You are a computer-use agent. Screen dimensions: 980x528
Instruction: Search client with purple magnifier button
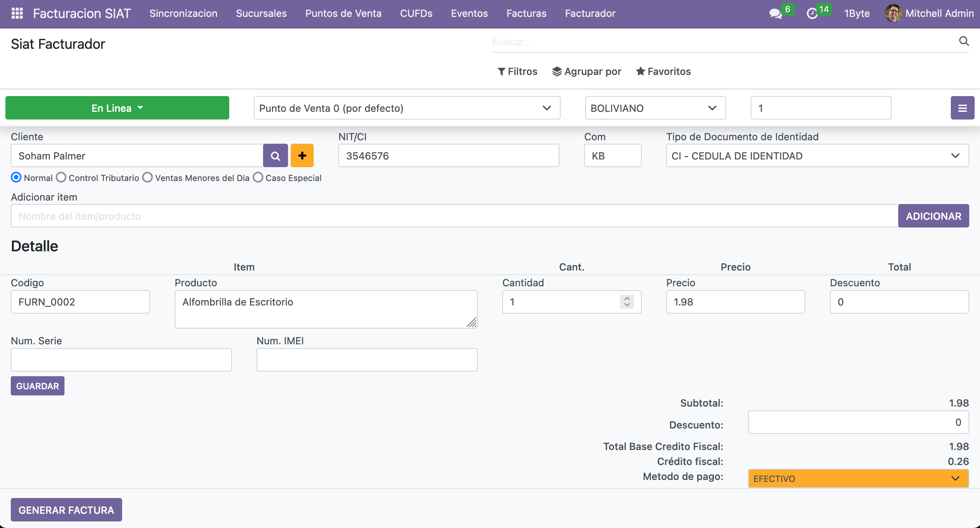point(275,156)
